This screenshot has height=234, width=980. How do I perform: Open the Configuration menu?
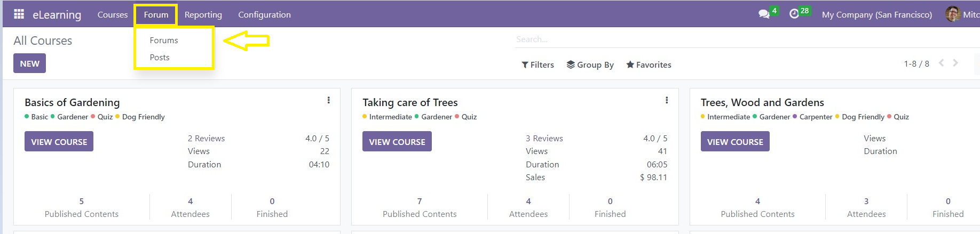[x=264, y=15]
